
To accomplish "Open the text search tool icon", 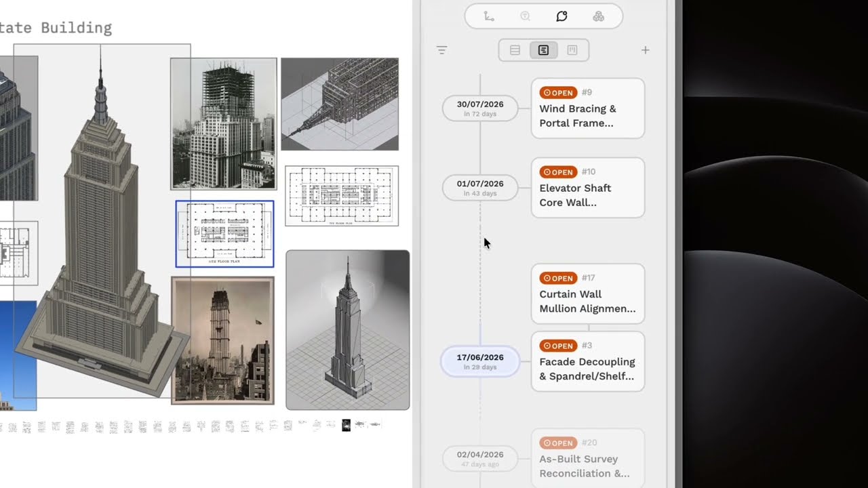I will click(x=525, y=16).
